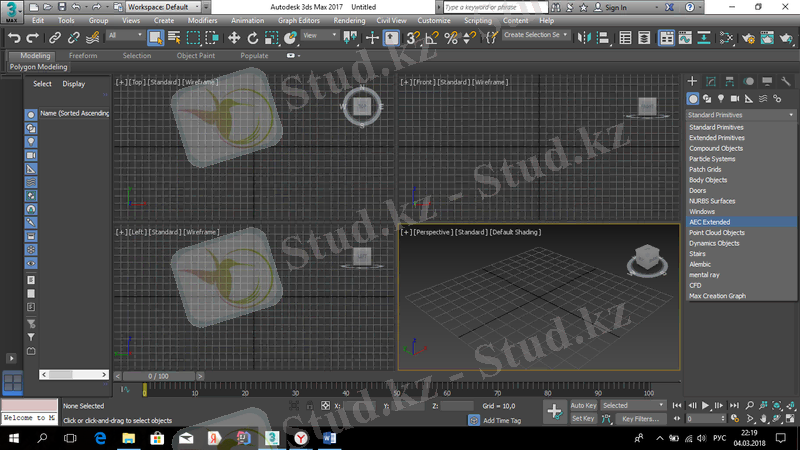Screen dimensions: 800x450
Task: Click the Set Key button
Action: coord(583,419)
